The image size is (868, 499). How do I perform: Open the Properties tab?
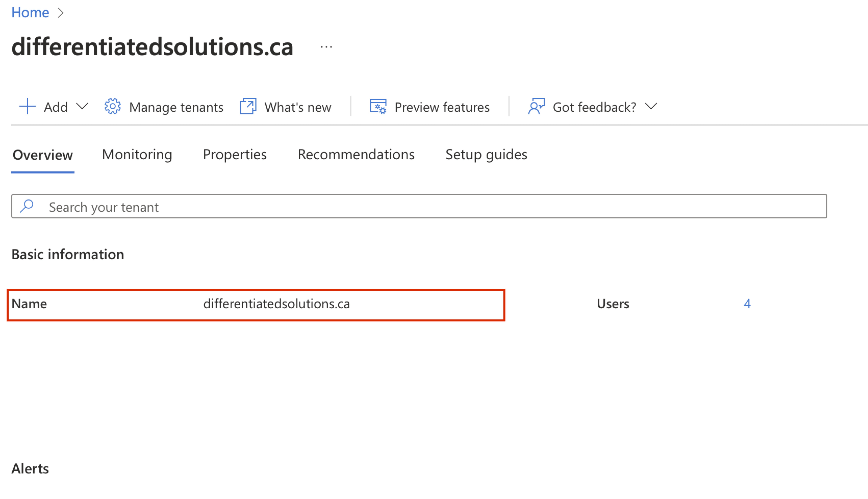click(x=235, y=155)
